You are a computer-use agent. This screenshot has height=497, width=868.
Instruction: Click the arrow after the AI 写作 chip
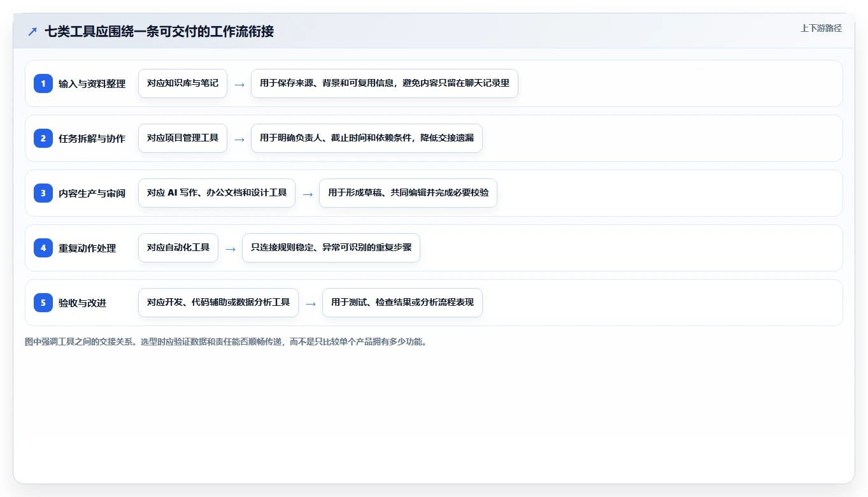[x=308, y=194]
